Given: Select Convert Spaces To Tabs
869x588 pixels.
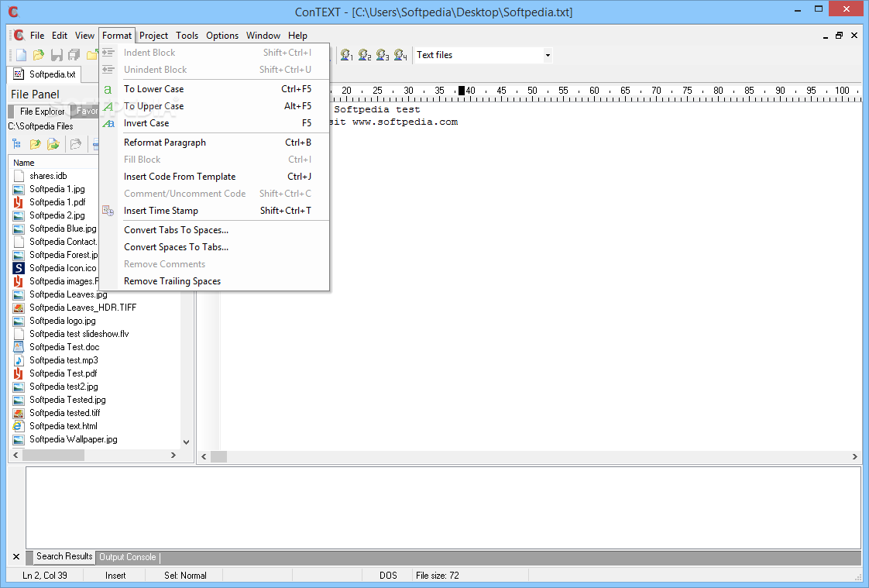Looking at the screenshot, I should 215,247.
